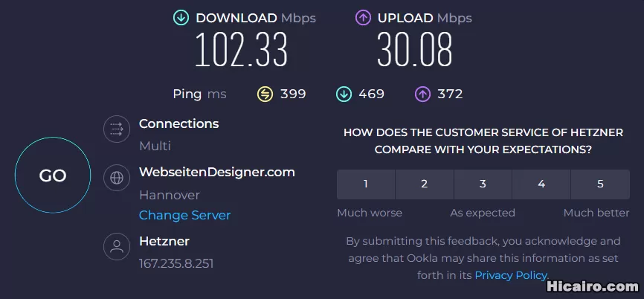Click the WebseitenDesigner.com server name

(216, 172)
